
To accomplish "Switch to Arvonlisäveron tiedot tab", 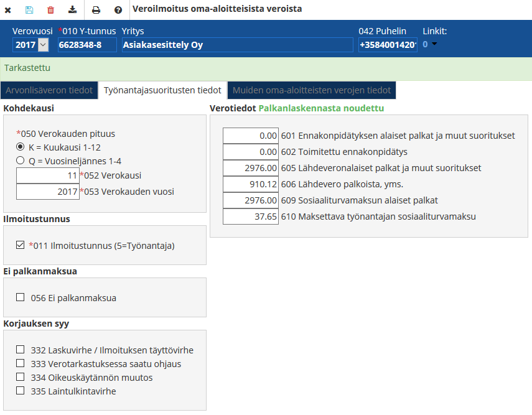I will pos(49,90).
